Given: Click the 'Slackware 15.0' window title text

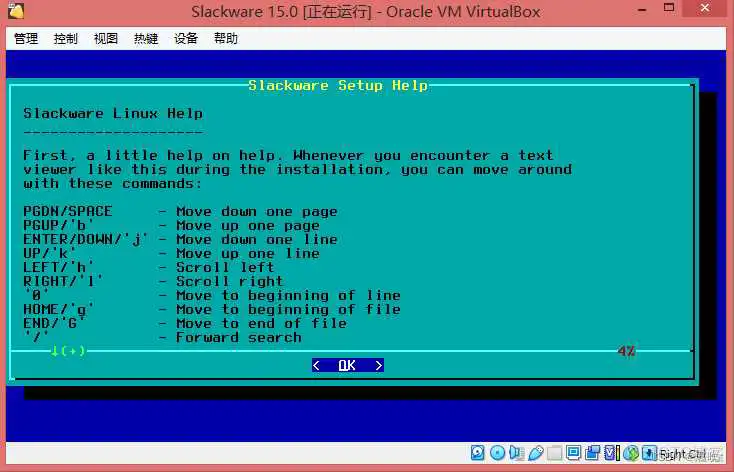Looking at the screenshot, I should coord(244,11).
